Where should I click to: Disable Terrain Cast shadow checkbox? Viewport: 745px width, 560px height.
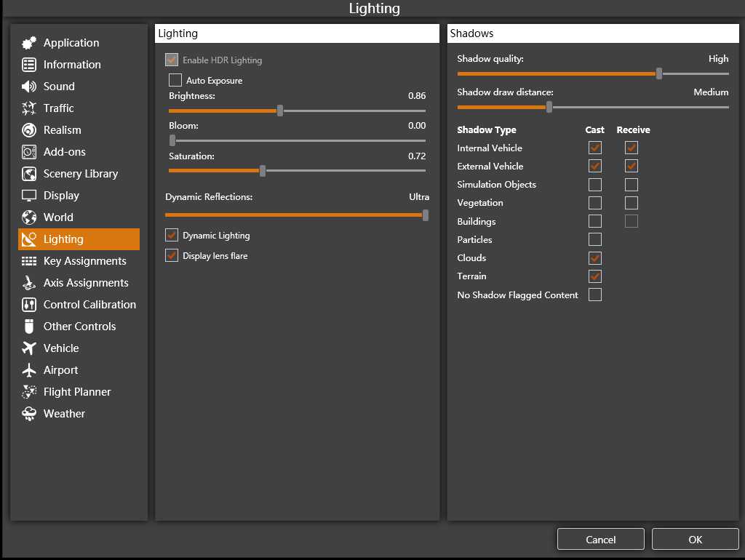pos(595,276)
